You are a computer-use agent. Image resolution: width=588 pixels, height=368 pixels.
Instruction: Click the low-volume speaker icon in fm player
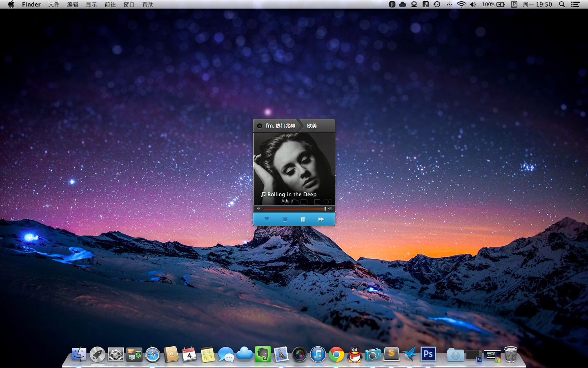coord(258,209)
